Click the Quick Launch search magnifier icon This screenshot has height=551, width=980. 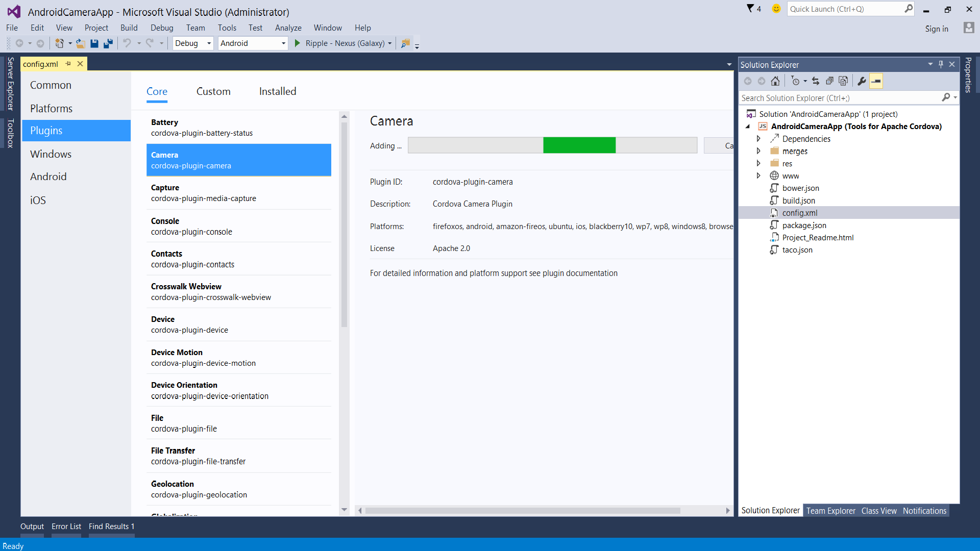click(909, 9)
